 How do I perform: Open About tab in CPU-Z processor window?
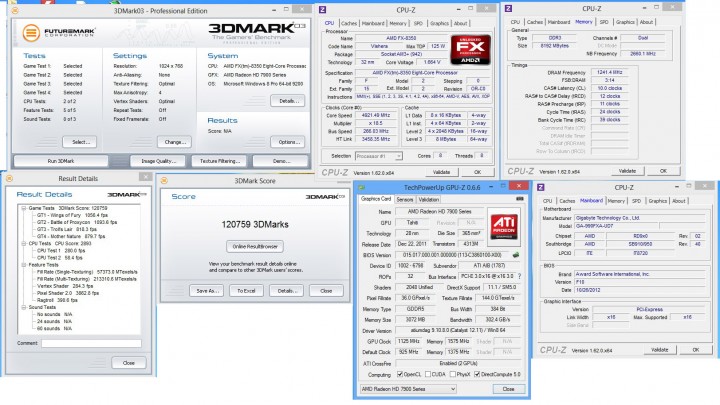(461, 23)
